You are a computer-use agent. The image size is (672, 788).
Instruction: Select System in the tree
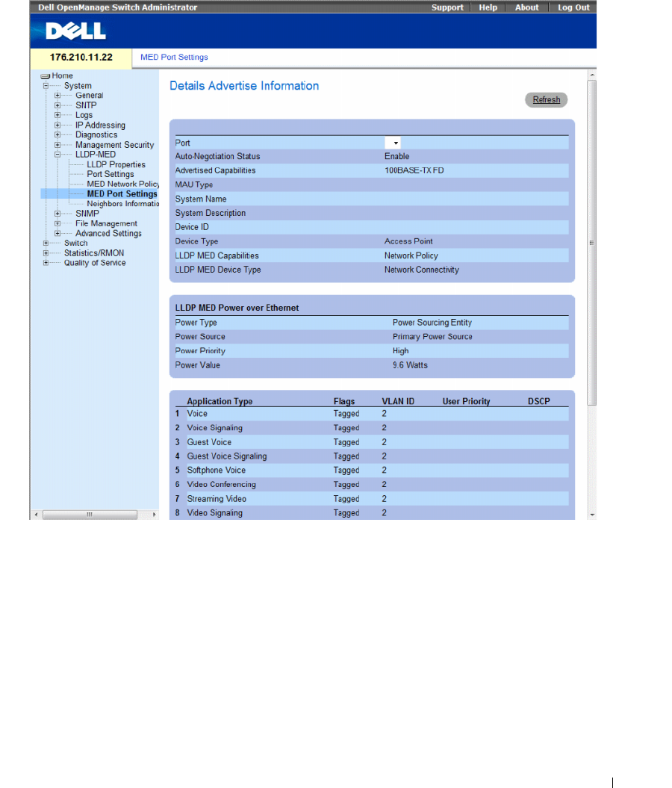point(78,86)
